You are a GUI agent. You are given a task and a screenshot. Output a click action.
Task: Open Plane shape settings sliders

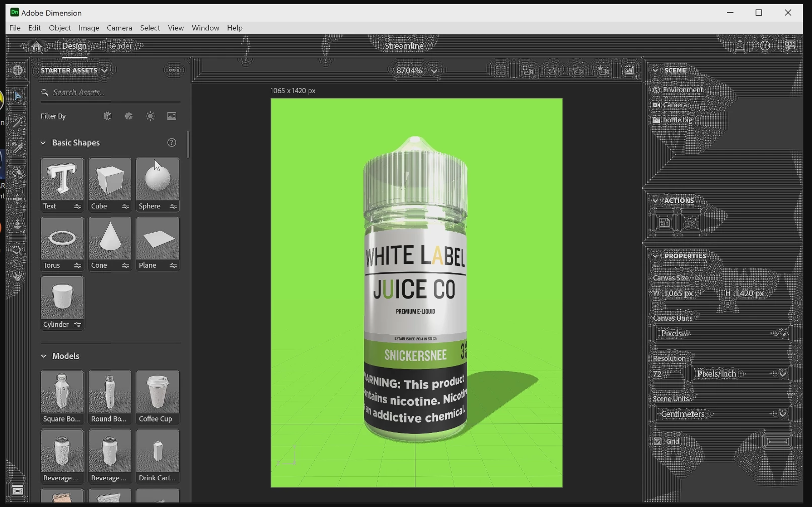(173, 266)
